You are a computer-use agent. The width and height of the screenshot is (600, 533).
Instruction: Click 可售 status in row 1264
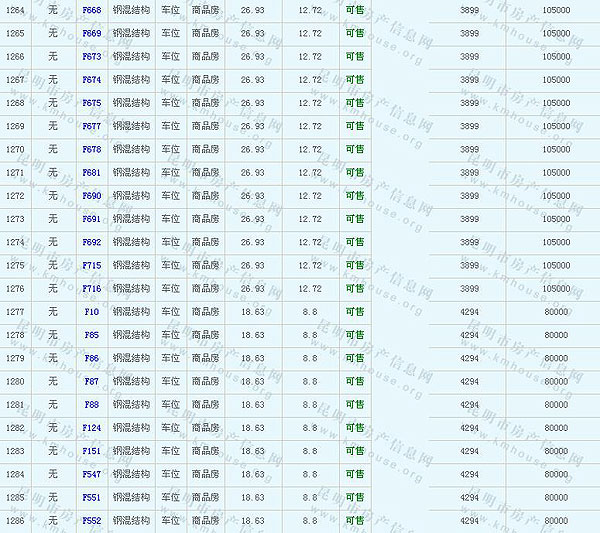[355, 10]
